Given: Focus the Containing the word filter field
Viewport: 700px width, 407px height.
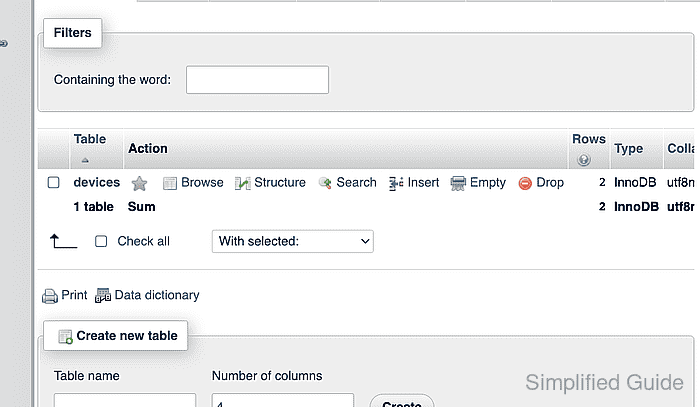Looking at the screenshot, I should [x=258, y=80].
